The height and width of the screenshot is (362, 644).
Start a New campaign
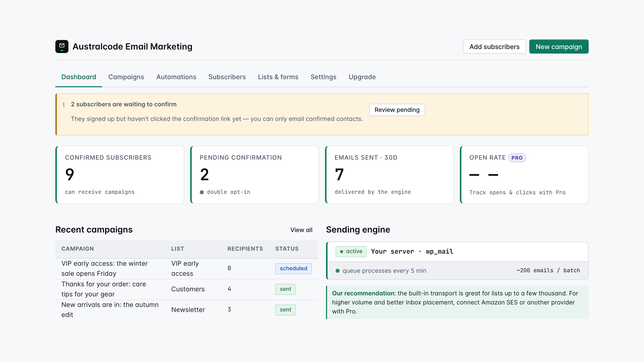(559, 47)
